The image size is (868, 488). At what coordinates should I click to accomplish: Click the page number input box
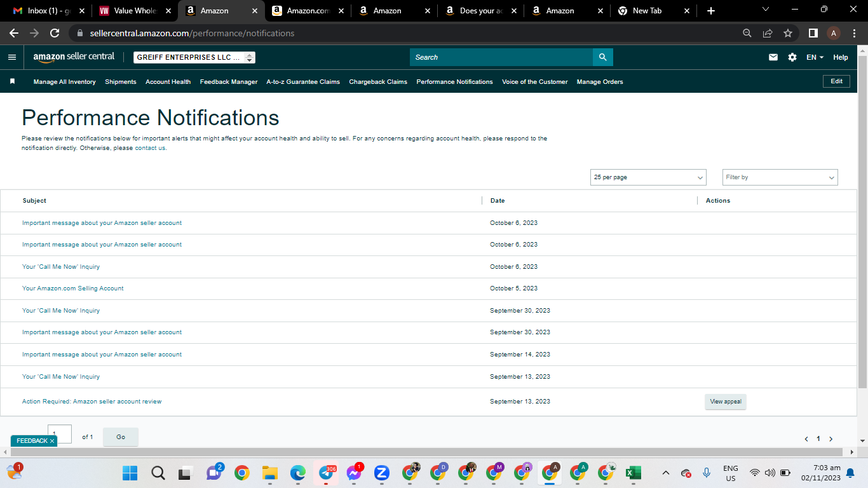60,434
